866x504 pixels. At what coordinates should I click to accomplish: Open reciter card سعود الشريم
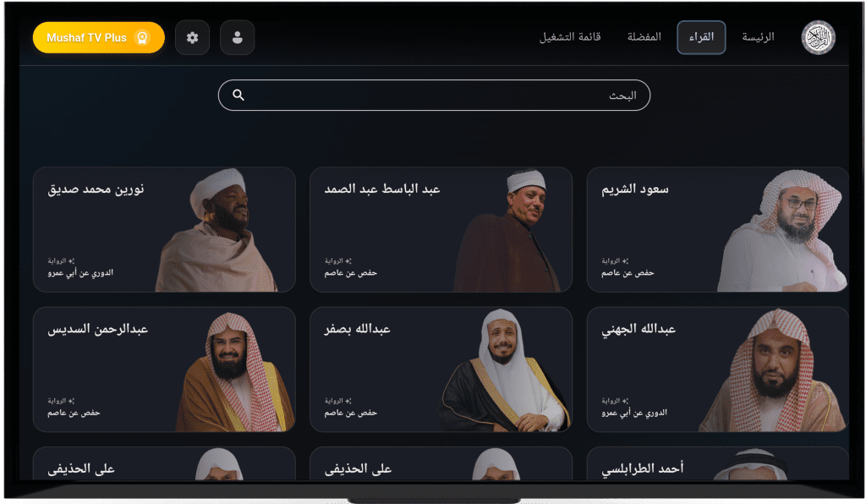(717, 229)
